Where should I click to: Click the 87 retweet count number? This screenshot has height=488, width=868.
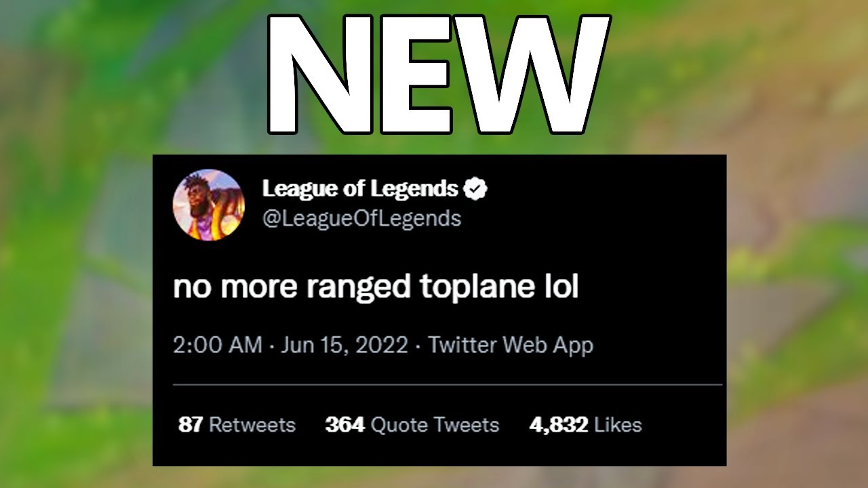coord(191,425)
